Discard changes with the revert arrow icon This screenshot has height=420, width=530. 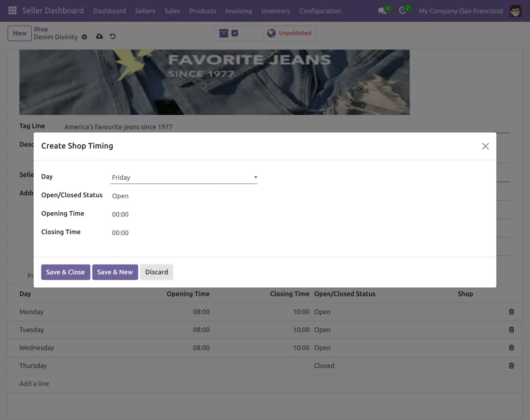tap(113, 37)
